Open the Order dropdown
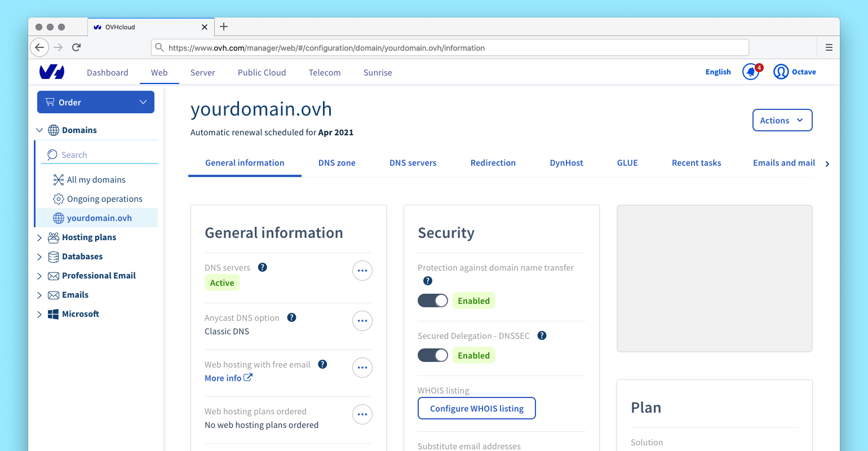This screenshot has height=451, width=868. 96,102
